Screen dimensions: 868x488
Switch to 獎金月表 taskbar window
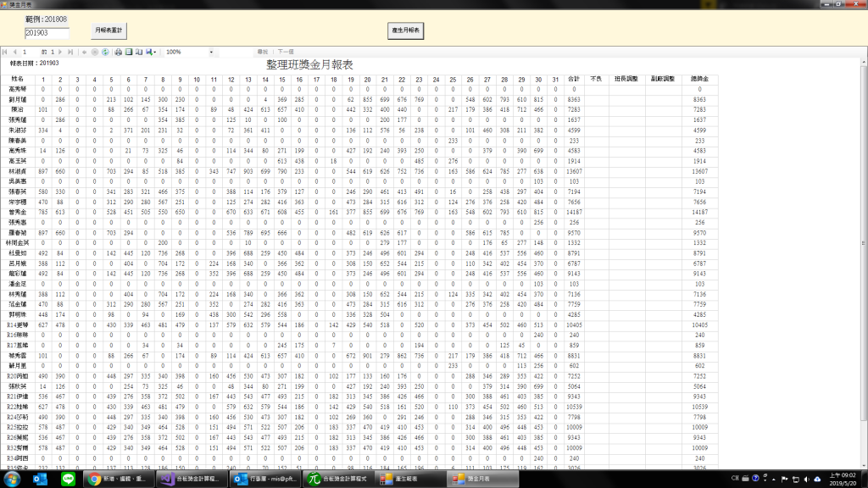point(482,480)
